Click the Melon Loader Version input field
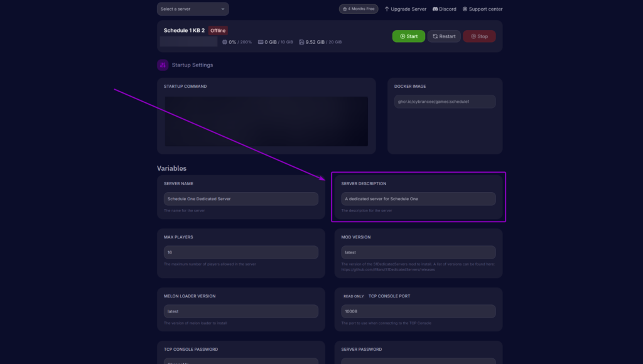 click(241, 311)
